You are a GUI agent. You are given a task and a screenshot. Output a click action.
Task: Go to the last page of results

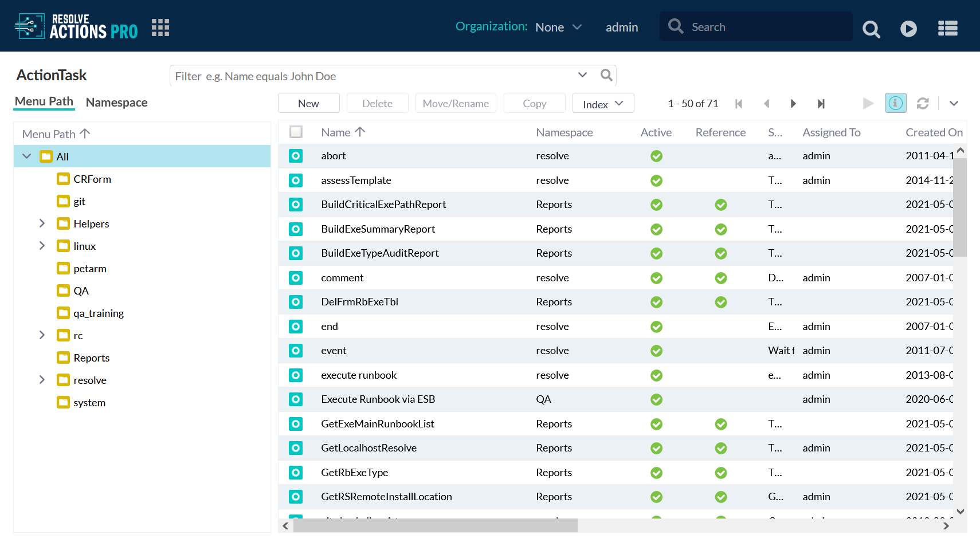click(821, 104)
